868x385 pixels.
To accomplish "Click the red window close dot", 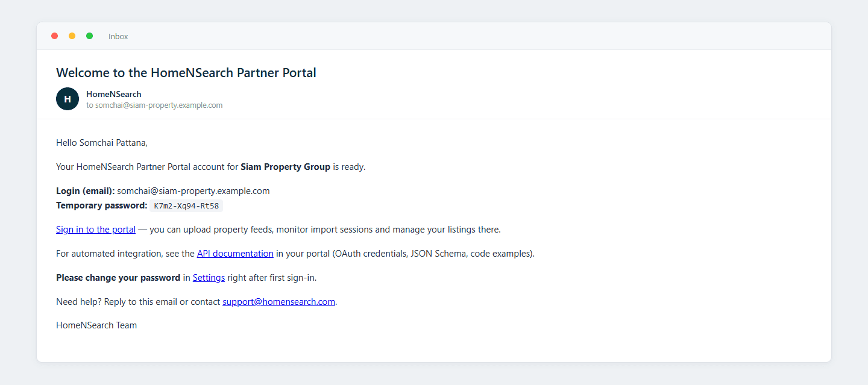I will coord(55,36).
